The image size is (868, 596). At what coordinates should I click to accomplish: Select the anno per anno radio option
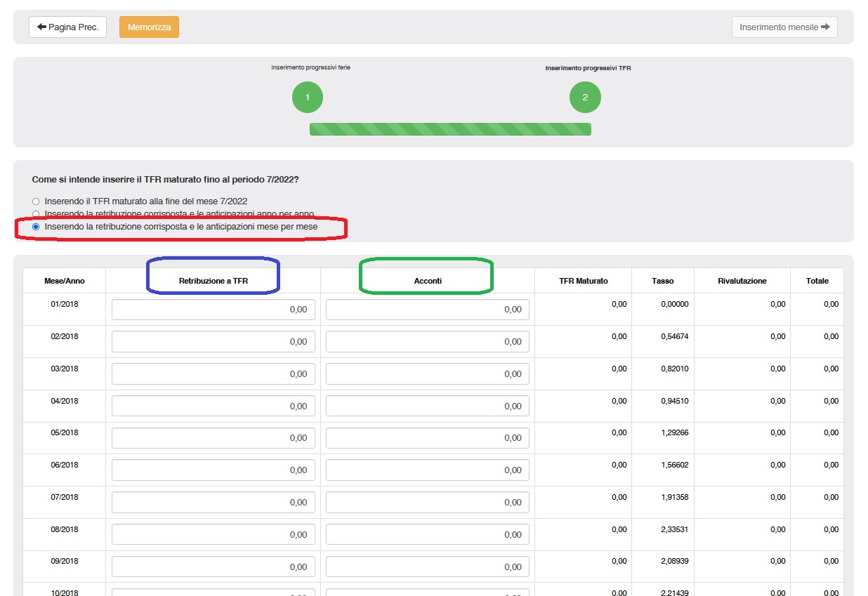click(x=36, y=214)
